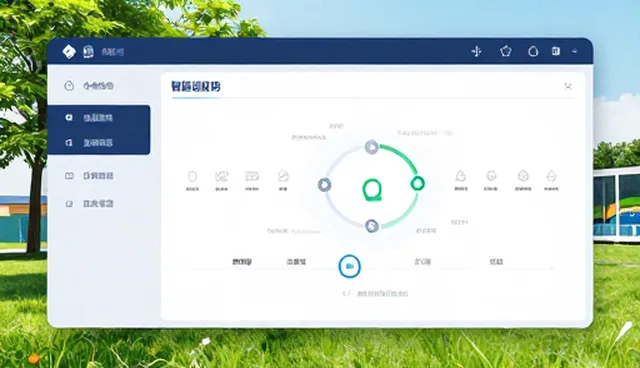The image size is (640, 368).
Task: Click the card-shaped icon in left icon row
Action: point(252,176)
